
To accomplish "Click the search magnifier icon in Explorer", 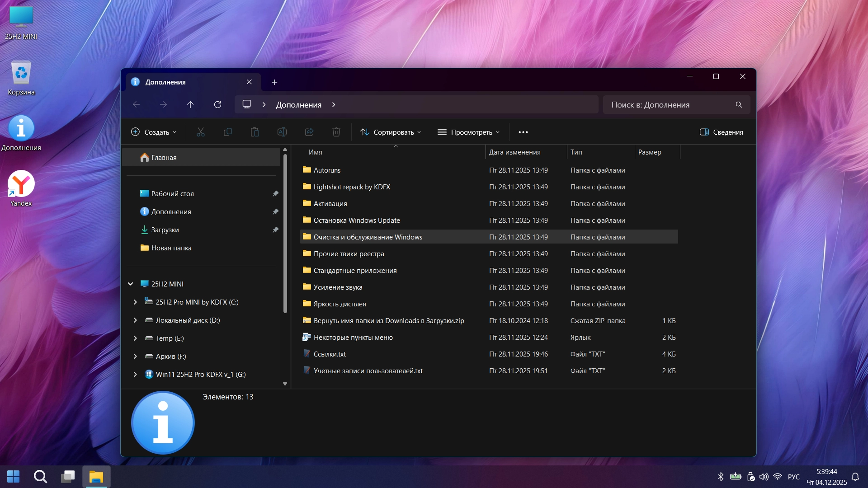I will [739, 104].
